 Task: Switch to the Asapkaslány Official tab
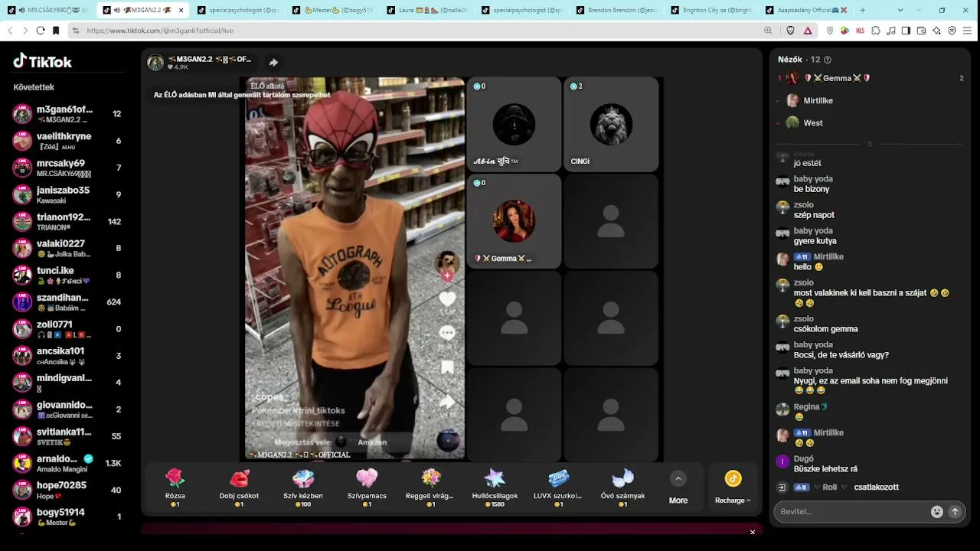(805, 11)
